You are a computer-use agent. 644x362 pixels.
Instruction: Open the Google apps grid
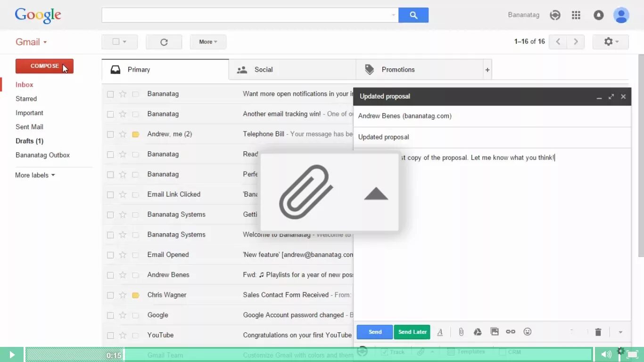(576, 15)
